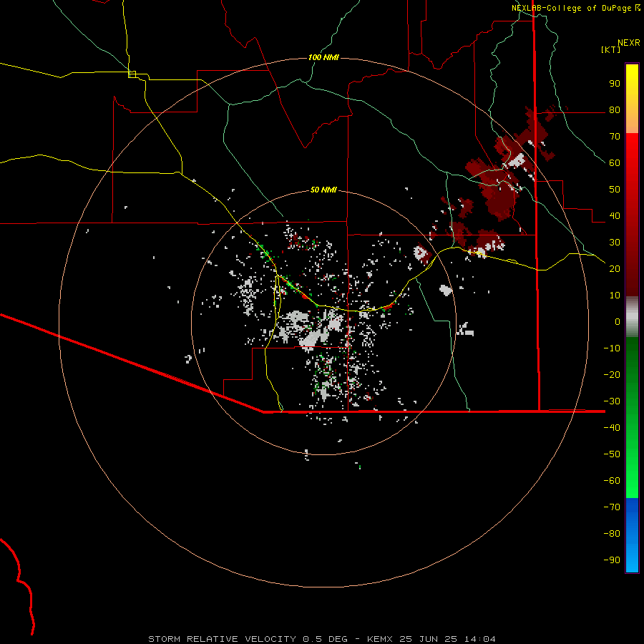The width and height of the screenshot is (644, 644).
Task: Pick the blue segment of color bar
Action: point(632,535)
